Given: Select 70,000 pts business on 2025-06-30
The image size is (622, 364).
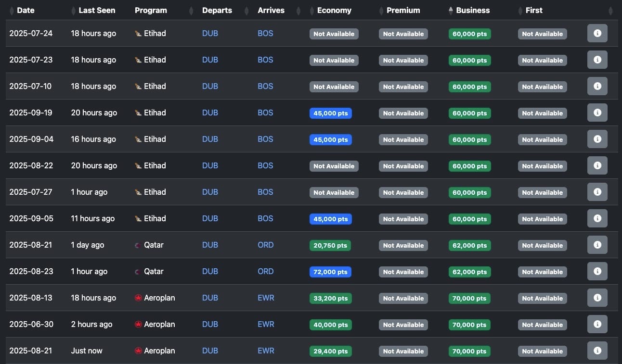Looking at the screenshot, I should tap(469, 325).
